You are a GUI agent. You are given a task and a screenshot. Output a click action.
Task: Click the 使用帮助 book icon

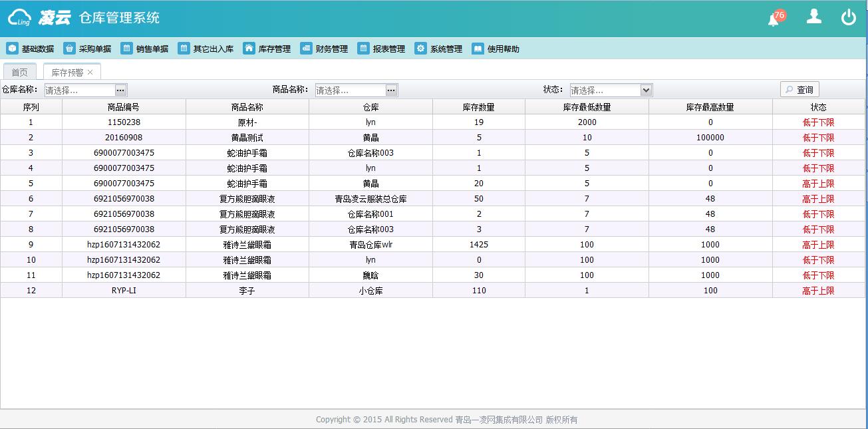click(478, 49)
